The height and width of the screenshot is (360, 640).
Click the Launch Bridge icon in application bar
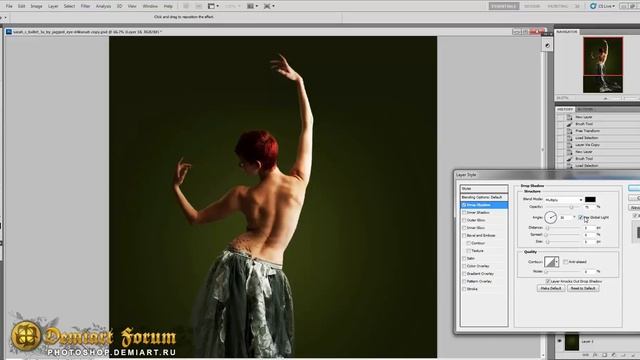click(x=186, y=6)
